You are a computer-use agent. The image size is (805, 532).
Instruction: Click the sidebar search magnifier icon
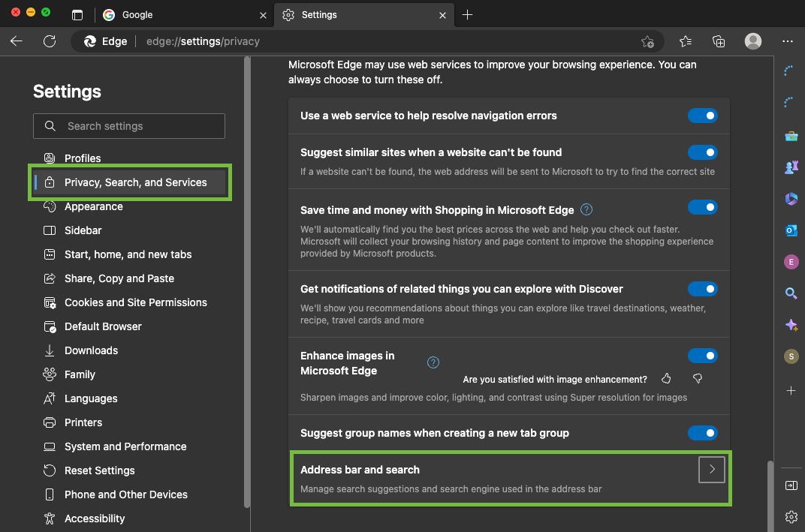point(791,293)
